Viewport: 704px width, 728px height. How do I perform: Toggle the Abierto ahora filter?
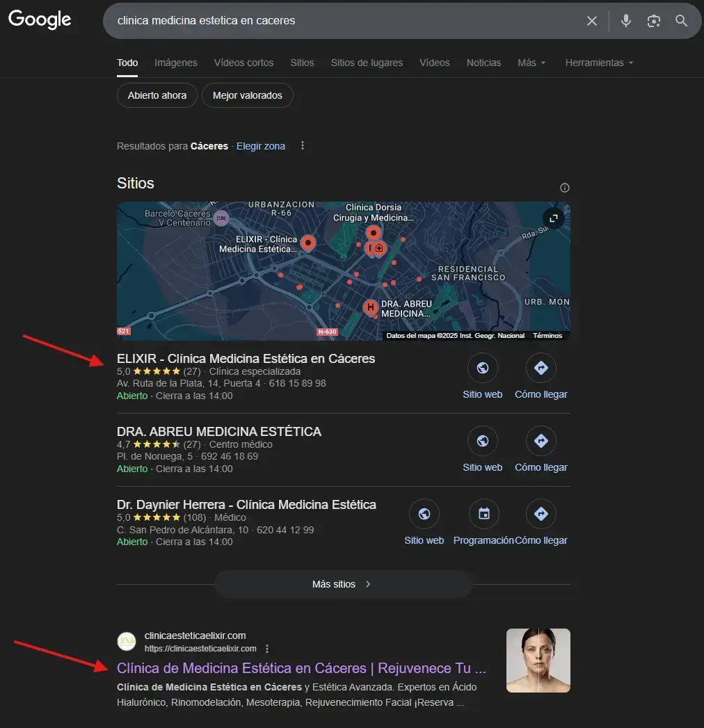coord(157,95)
